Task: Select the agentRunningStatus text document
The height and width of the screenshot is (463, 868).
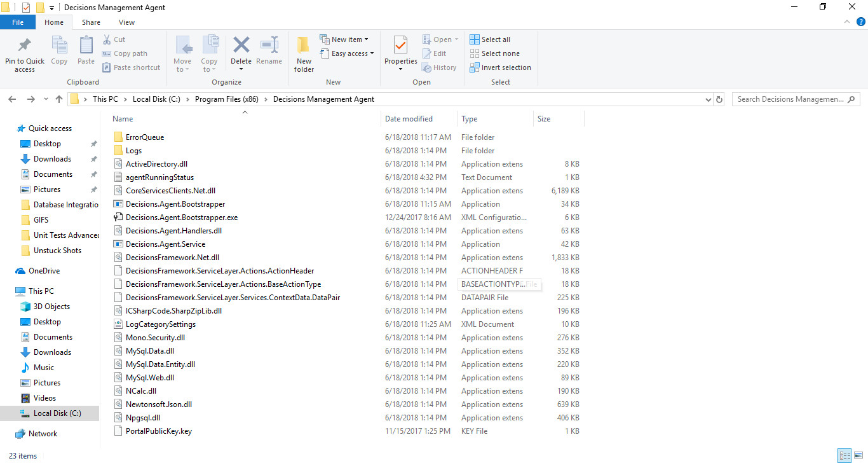Action: coord(159,177)
